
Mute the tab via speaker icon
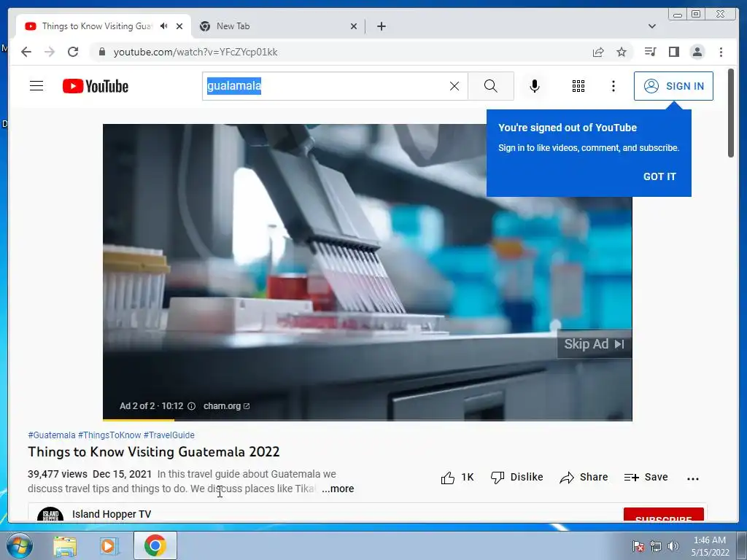(x=164, y=26)
